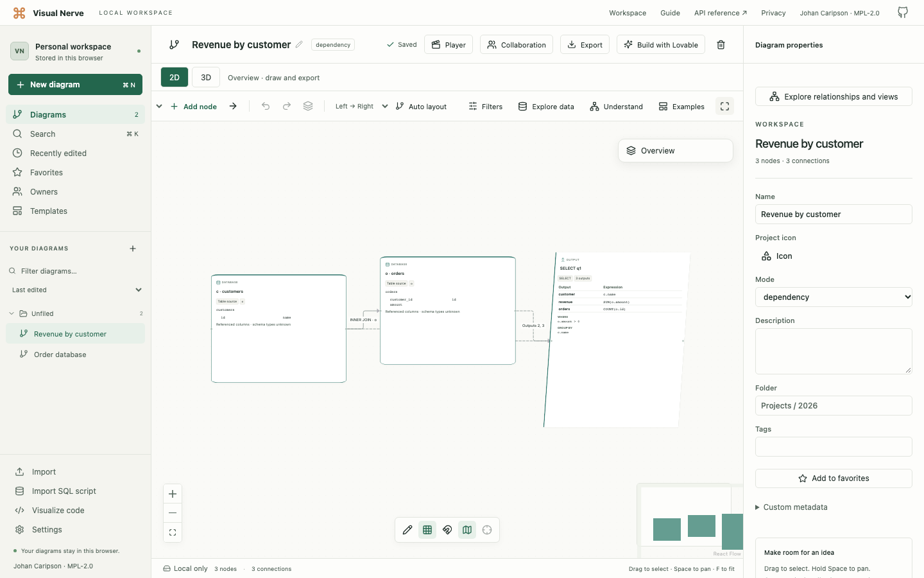Screen dimensions: 924x578
Task: Open Recently edited in sidebar
Action: tap(76, 153)
